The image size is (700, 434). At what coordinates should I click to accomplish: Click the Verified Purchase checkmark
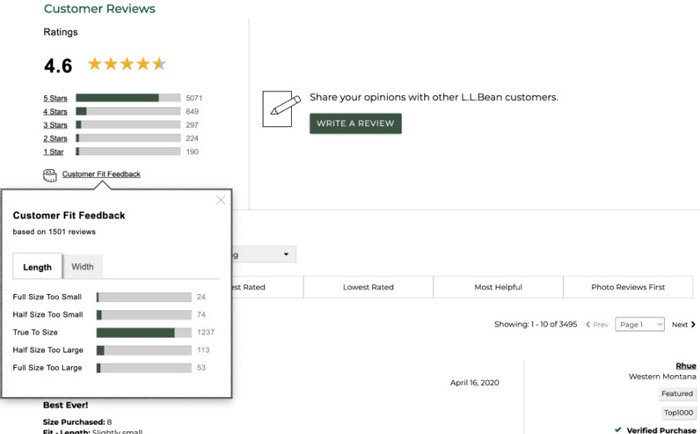click(618, 430)
